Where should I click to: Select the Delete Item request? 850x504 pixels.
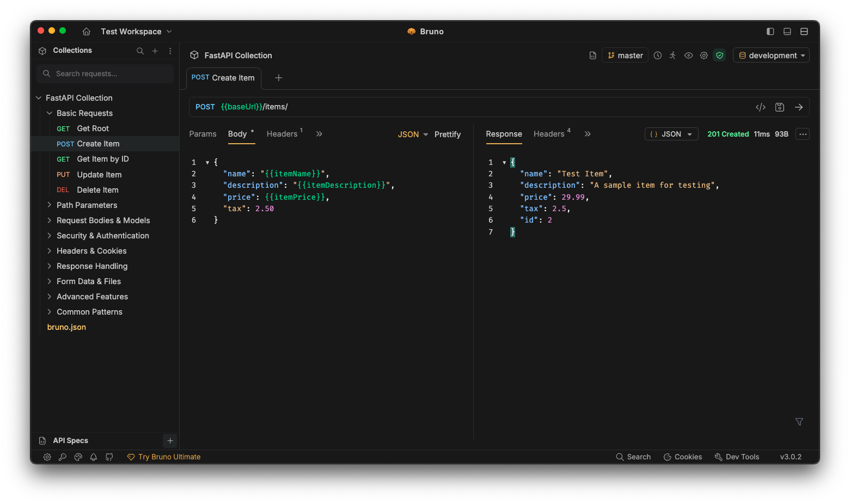pos(97,190)
